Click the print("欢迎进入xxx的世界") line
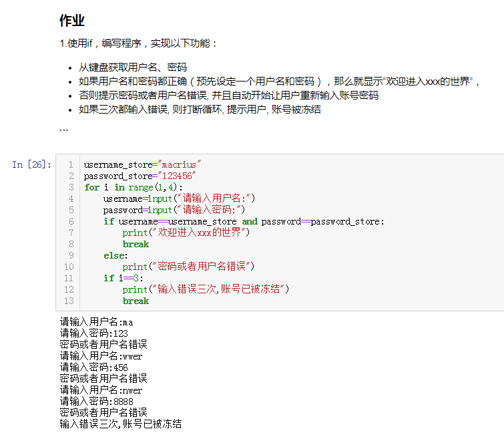Screen dimensions: 504x437 186,233
